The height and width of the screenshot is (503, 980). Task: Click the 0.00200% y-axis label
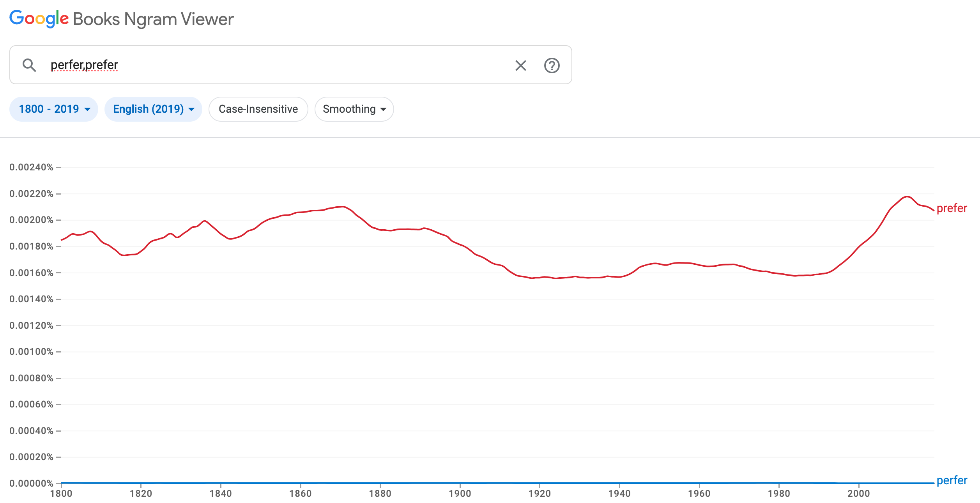point(31,220)
